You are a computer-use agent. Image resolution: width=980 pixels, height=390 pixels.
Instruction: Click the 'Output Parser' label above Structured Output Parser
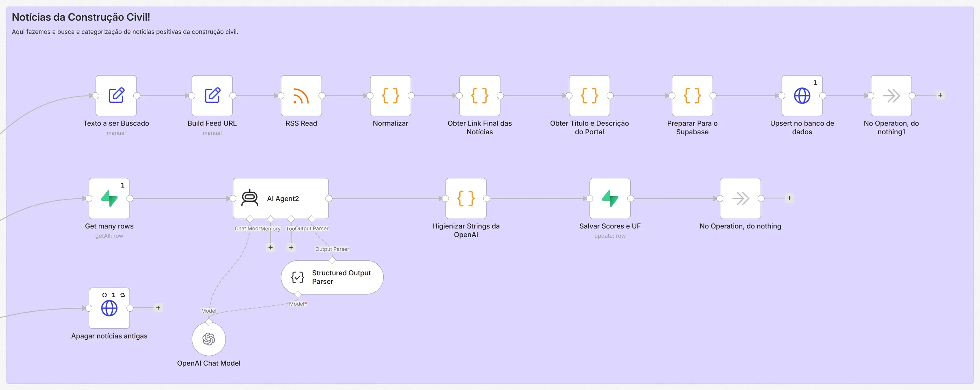click(x=332, y=249)
